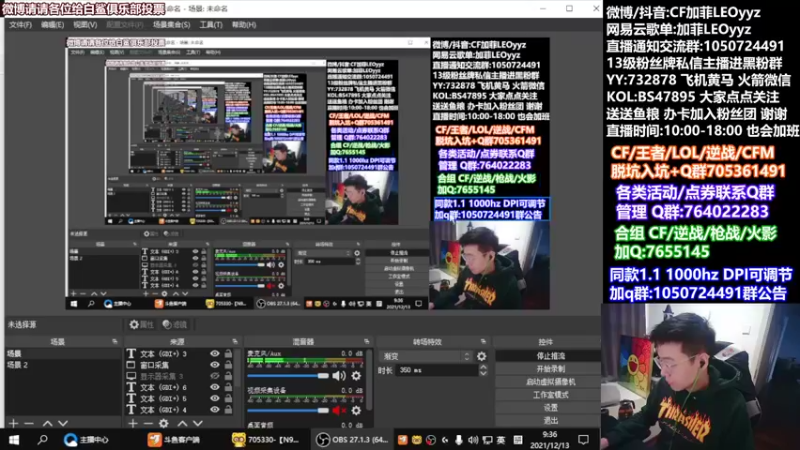The width and height of the screenshot is (800, 450).
Task: Toggle lock on 显示器采集 3
Action: pos(228,376)
